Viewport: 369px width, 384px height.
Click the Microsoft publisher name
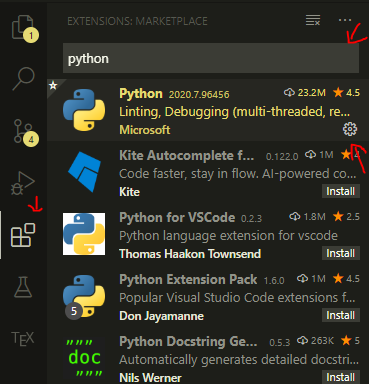click(145, 130)
